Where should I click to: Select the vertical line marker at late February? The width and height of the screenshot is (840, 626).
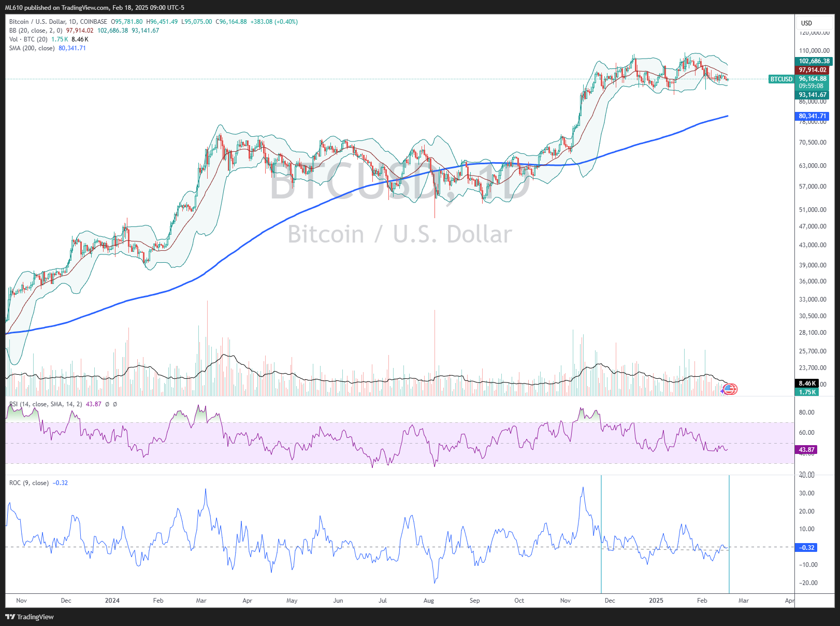click(x=729, y=534)
